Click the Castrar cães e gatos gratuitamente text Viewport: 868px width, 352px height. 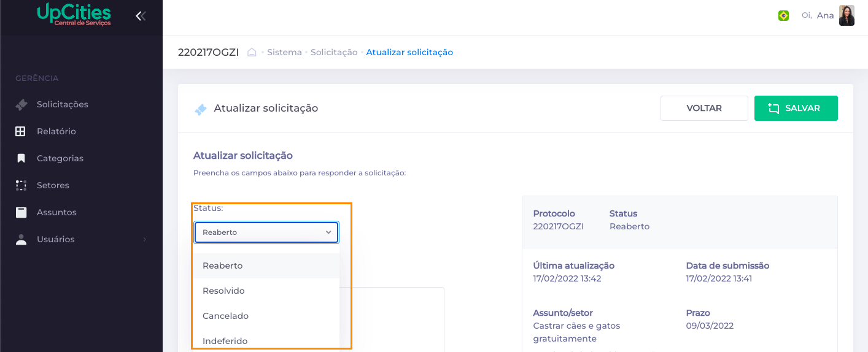click(577, 332)
